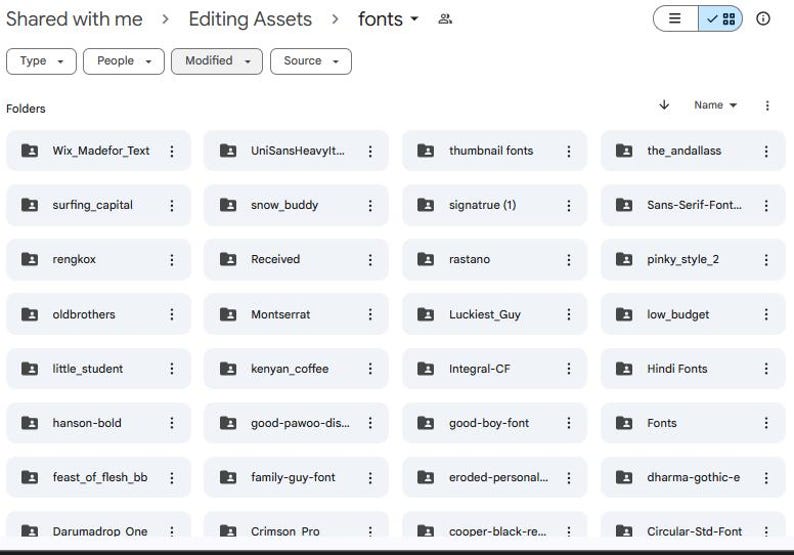This screenshot has width=794, height=555.
Task: Open more actions for surfing_capital folder
Action: click(172, 205)
